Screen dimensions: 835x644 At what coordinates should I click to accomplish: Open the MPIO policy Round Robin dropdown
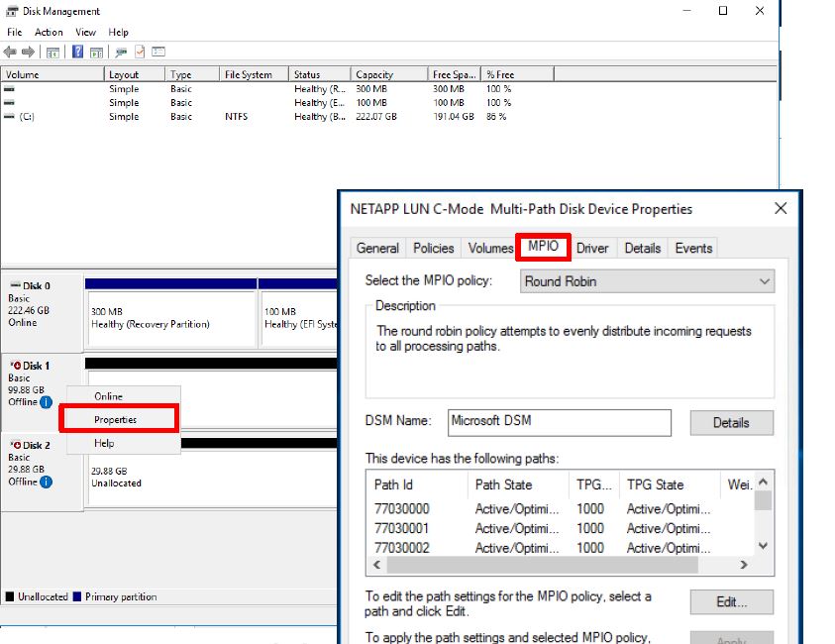[647, 281]
